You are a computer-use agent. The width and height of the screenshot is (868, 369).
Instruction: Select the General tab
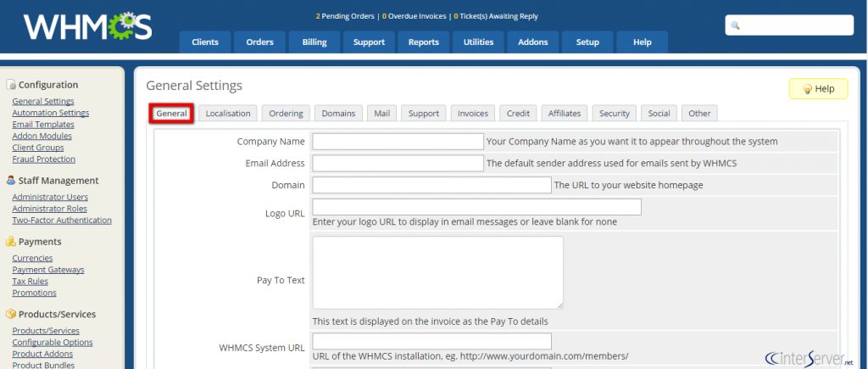(x=171, y=113)
